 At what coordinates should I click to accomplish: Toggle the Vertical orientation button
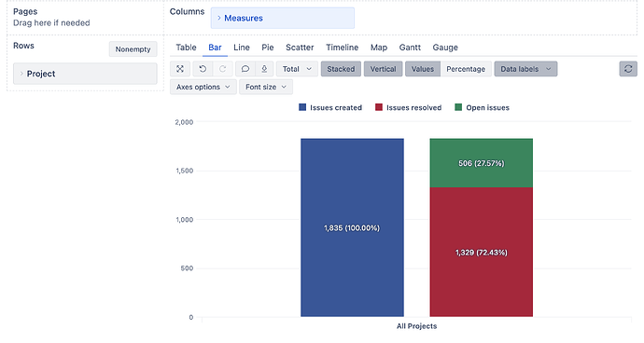[x=384, y=69]
